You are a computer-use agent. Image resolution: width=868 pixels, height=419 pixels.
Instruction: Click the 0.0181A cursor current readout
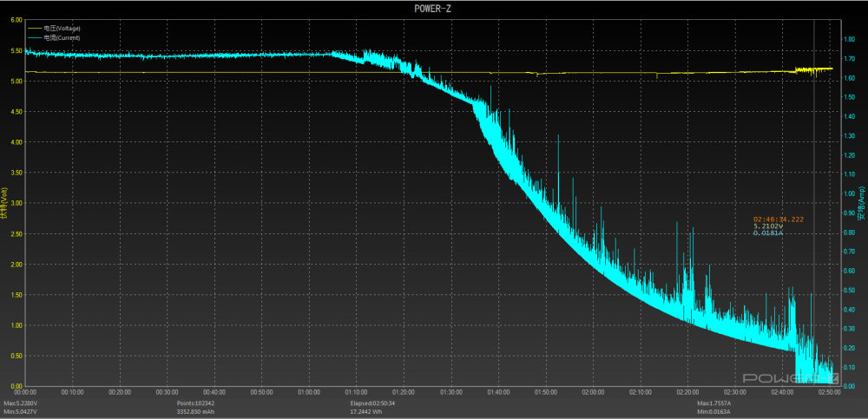click(768, 233)
